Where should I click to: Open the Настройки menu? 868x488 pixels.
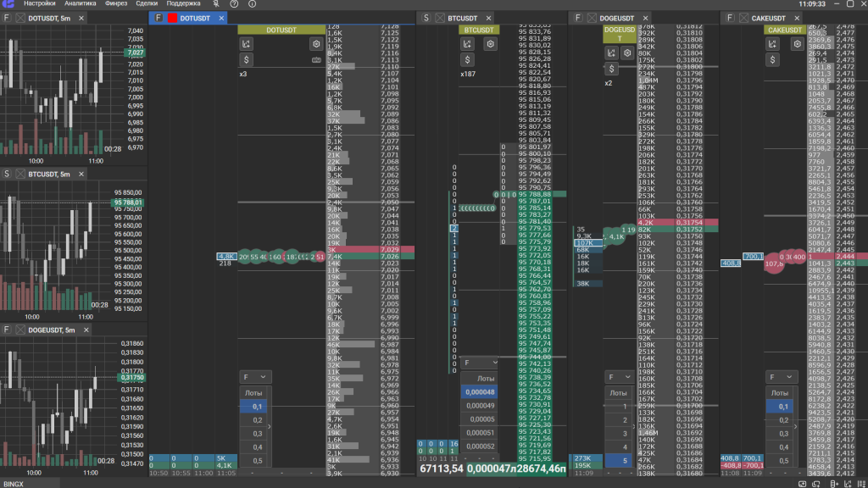tap(39, 4)
